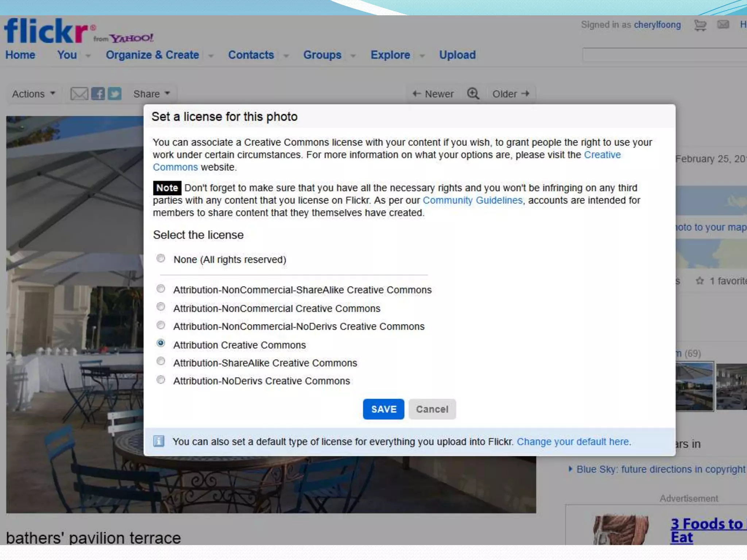Image resolution: width=747 pixels, height=560 pixels.
Task: Share photo via Facebook icon
Action: tap(98, 94)
